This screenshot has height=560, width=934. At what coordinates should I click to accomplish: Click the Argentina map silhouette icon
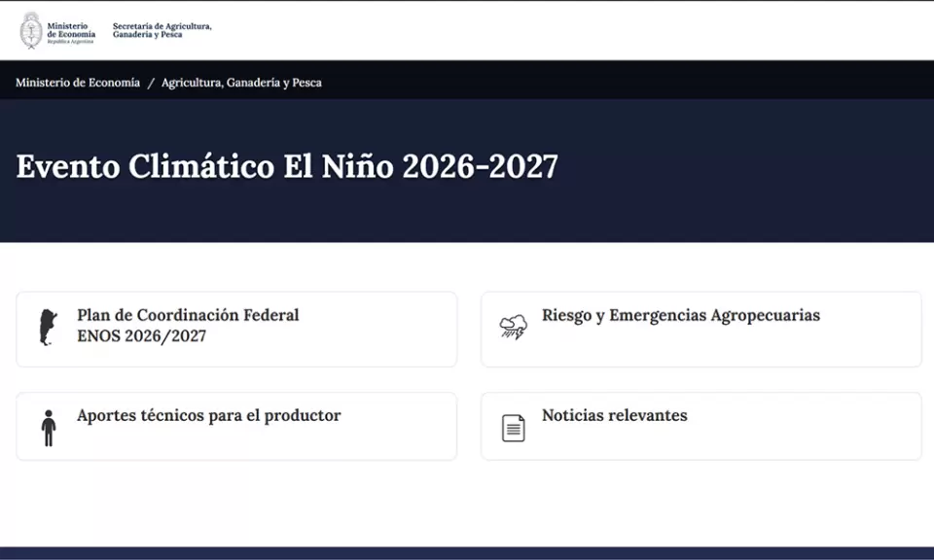tap(49, 328)
